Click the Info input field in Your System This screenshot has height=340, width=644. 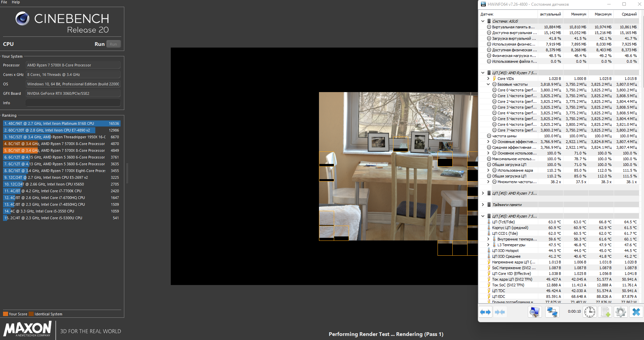73,103
